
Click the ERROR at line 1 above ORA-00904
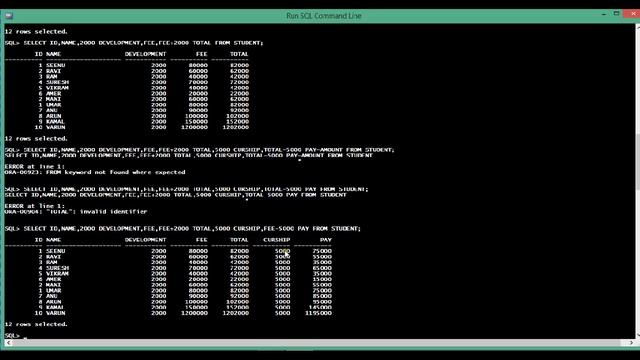pos(35,206)
